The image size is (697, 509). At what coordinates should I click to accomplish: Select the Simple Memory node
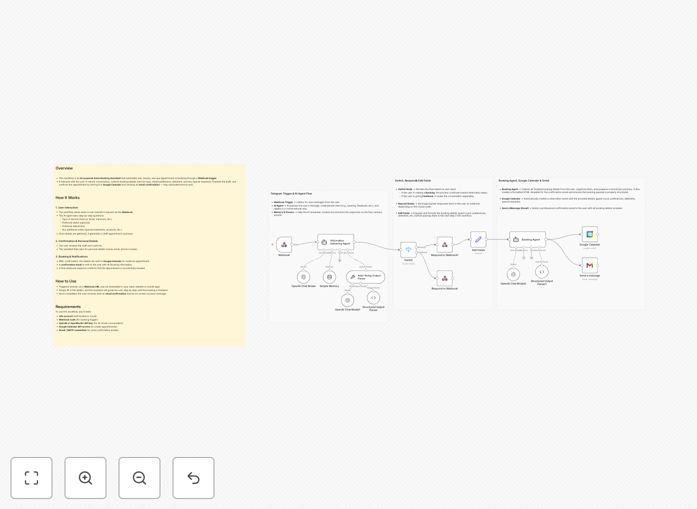(x=329, y=277)
